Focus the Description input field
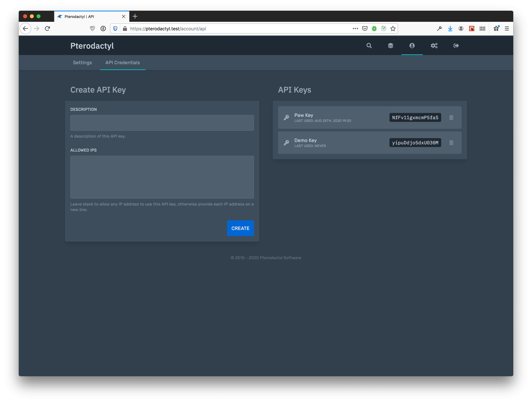This screenshot has height=403, width=532. [x=162, y=123]
